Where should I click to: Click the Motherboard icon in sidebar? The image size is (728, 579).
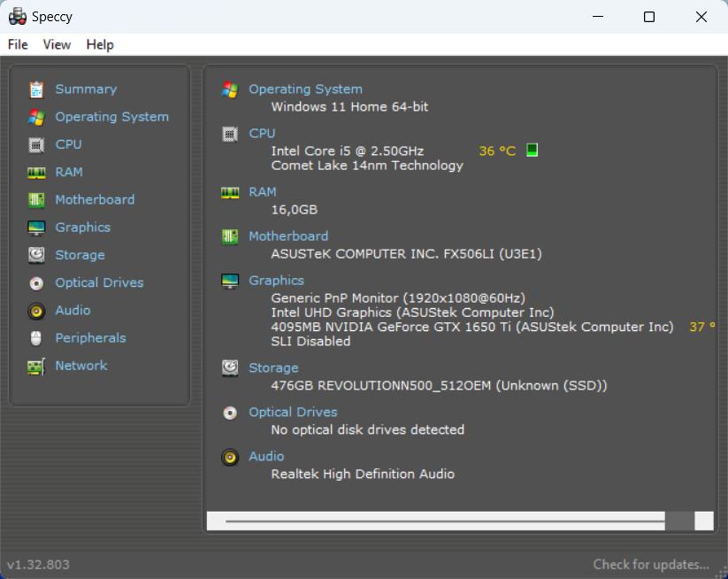(x=36, y=200)
